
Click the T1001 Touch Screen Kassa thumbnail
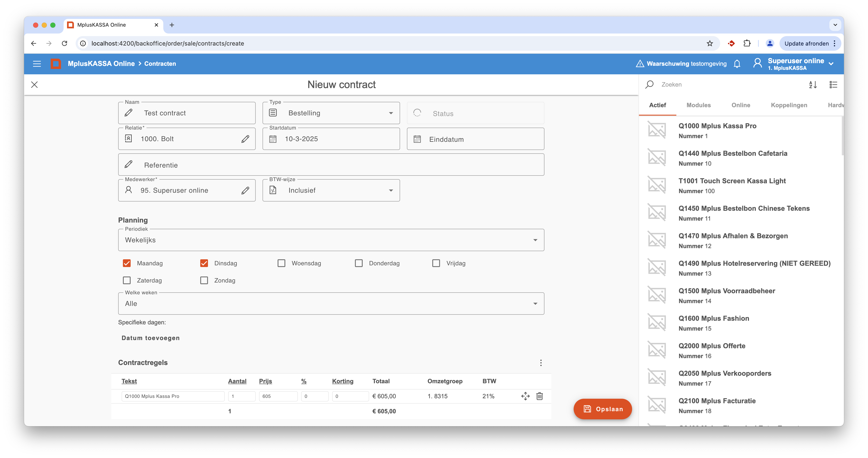(x=657, y=185)
